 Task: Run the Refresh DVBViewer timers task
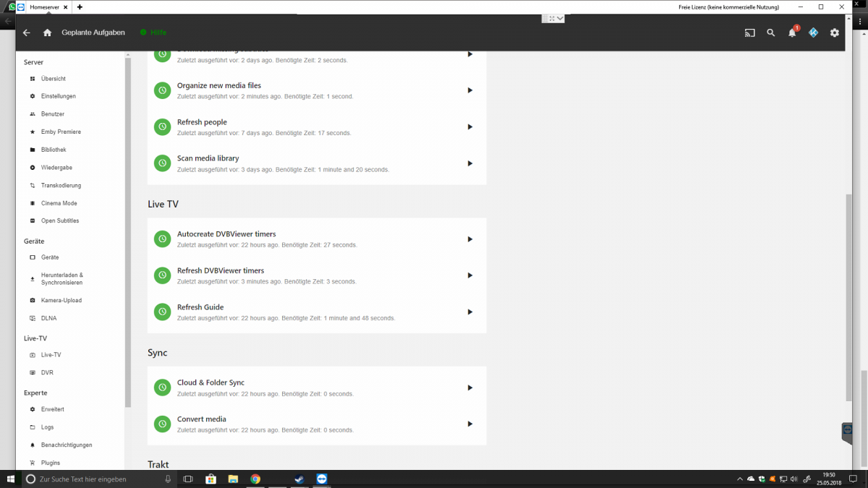click(x=469, y=275)
